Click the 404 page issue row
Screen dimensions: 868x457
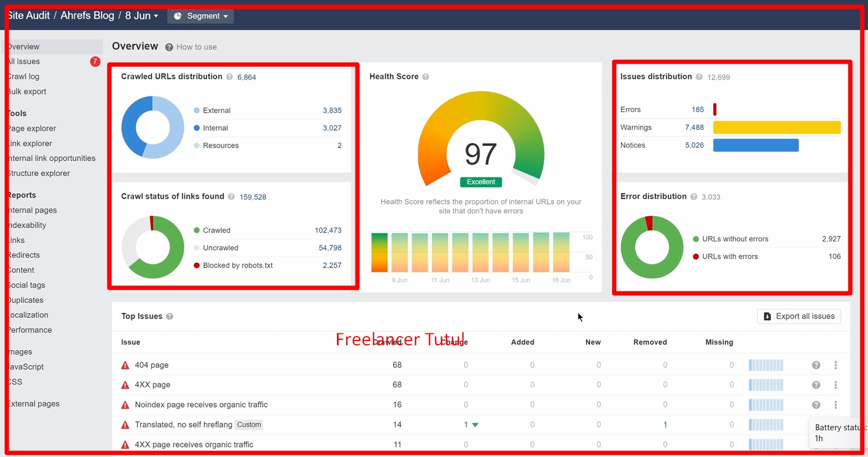(x=152, y=365)
